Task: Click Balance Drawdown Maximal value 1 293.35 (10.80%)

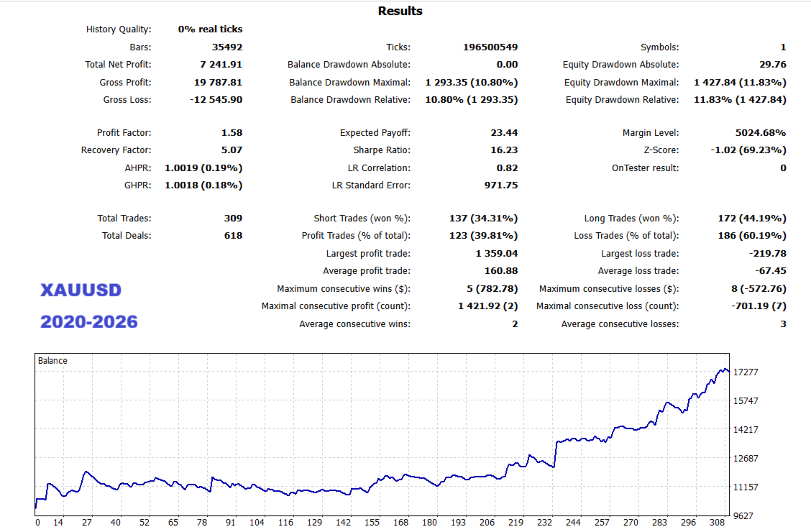Action: pyautogui.click(x=471, y=82)
